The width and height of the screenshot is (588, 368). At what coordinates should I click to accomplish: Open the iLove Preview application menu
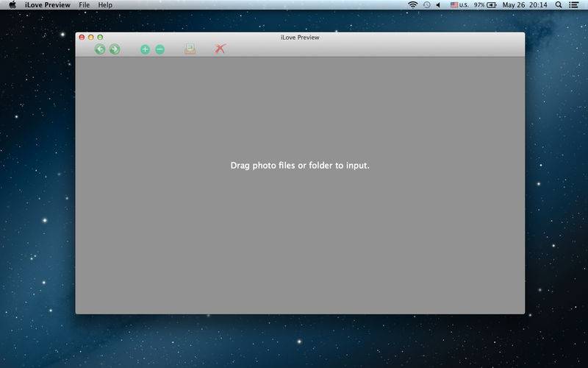48,5
